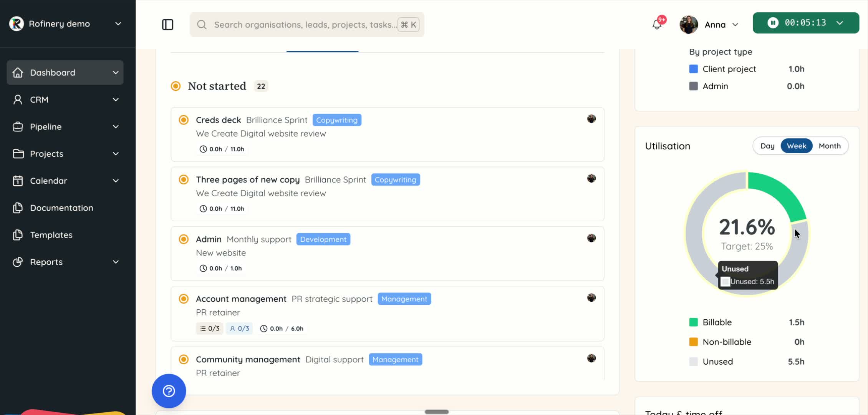Expand the Rofinery demo workspace dropdown
This screenshot has height=415, width=868.
pyautogui.click(x=118, y=23)
